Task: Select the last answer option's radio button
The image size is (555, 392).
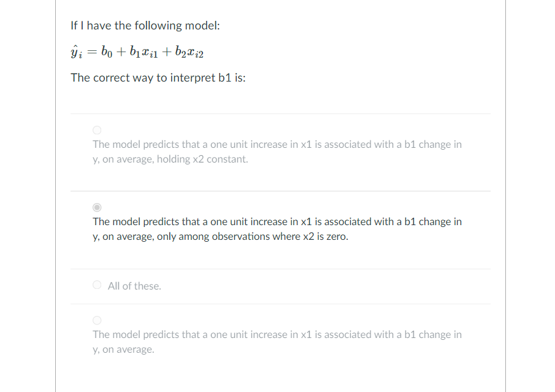Action: [97, 320]
